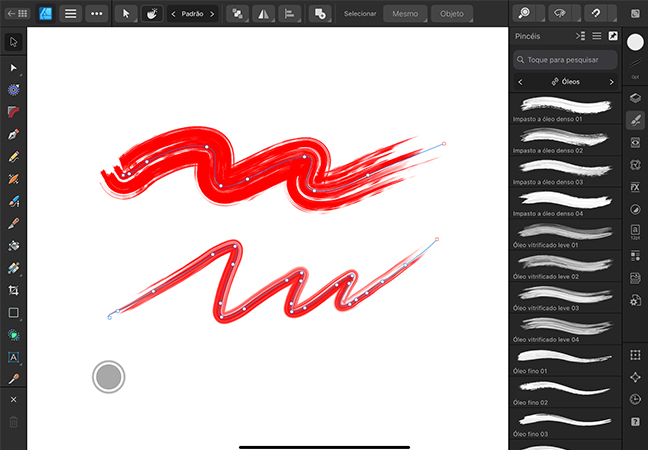Toggle the magnet snapping button
Image resolution: width=648 pixels, height=450 pixels.
point(595,14)
